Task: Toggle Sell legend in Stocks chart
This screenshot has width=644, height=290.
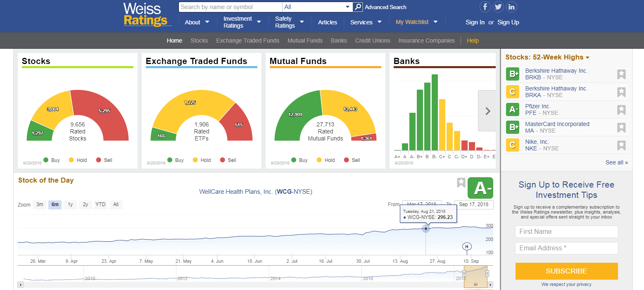Action: point(104,160)
